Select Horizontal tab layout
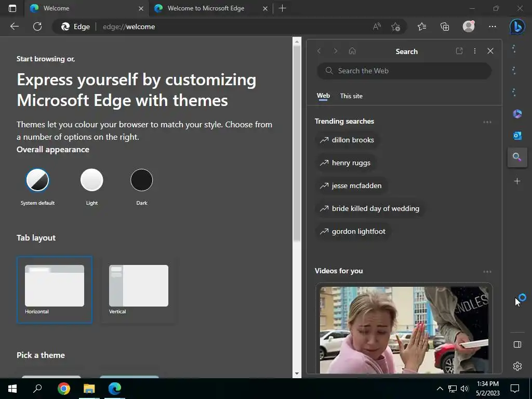 54,290
